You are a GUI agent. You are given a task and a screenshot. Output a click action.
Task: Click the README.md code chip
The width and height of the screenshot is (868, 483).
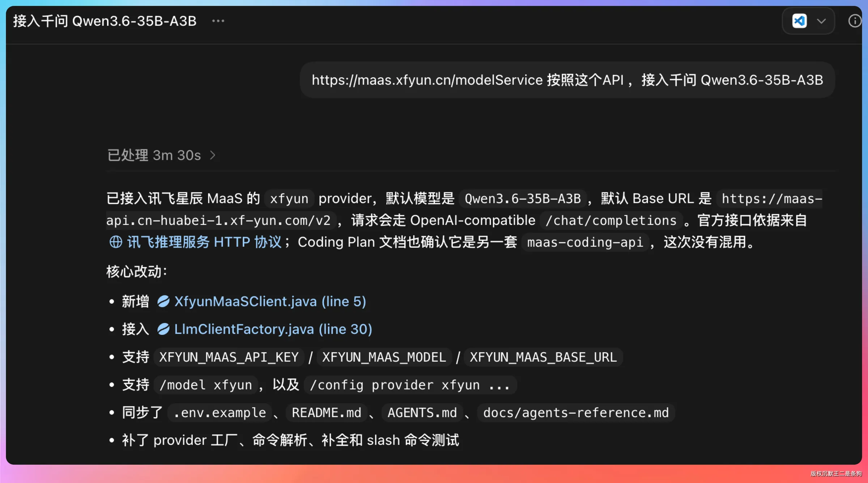(x=327, y=413)
